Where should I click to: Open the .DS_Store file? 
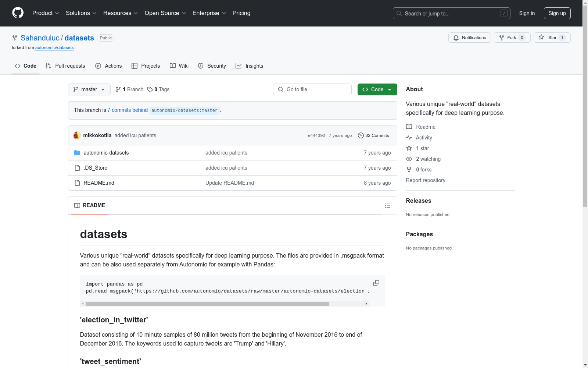coord(96,168)
